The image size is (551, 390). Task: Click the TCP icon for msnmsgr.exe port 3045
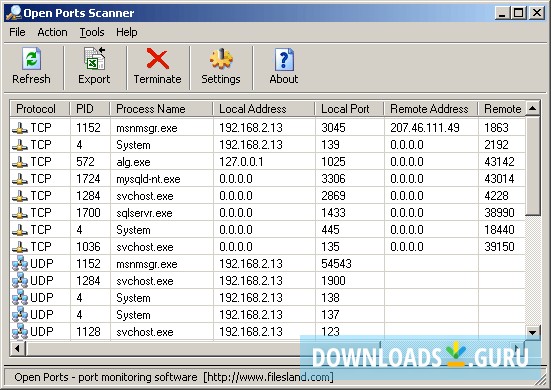(20, 128)
